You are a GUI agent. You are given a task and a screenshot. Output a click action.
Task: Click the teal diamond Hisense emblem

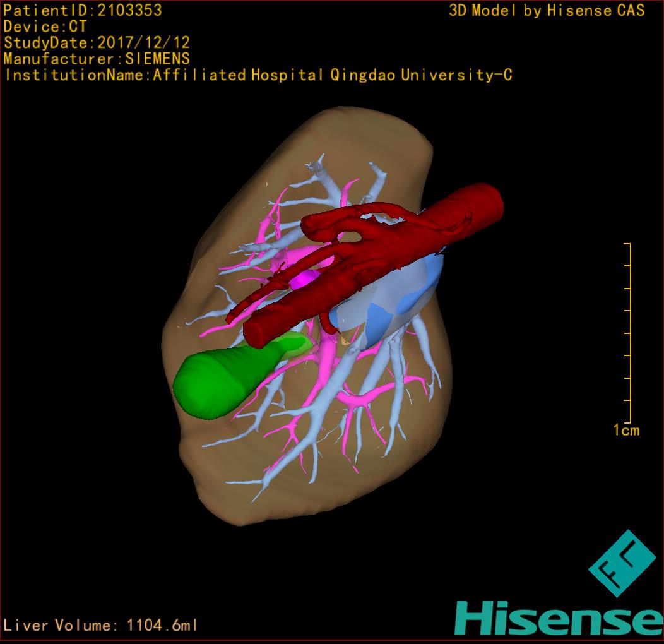point(622,563)
